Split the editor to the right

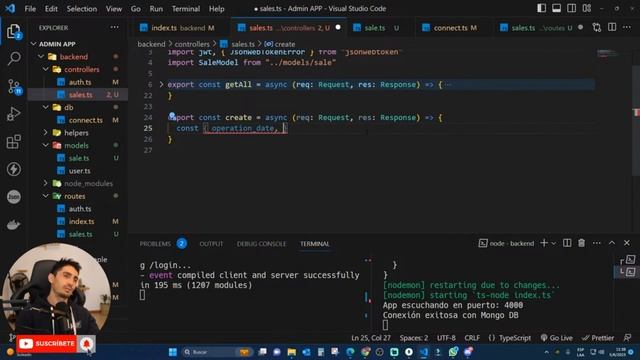coord(612,27)
